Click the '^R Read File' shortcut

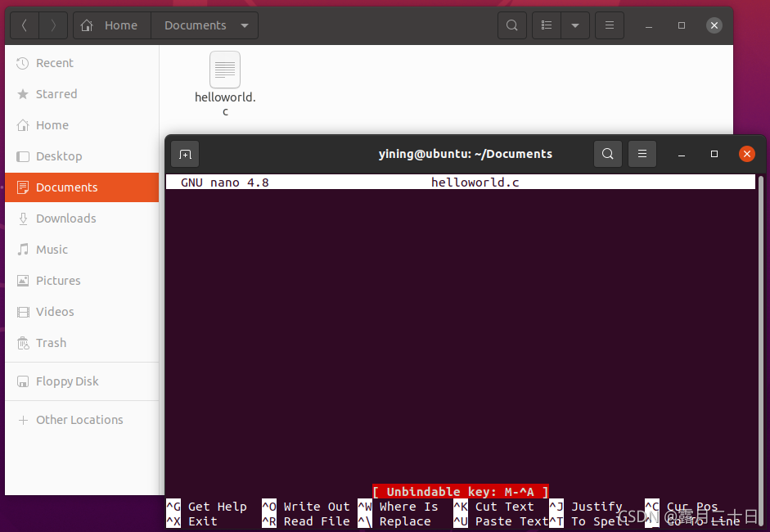(306, 521)
